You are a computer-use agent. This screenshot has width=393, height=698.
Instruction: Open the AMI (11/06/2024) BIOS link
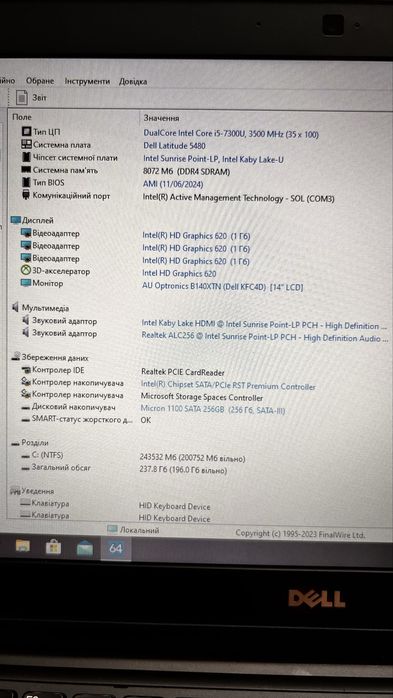pos(173,184)
